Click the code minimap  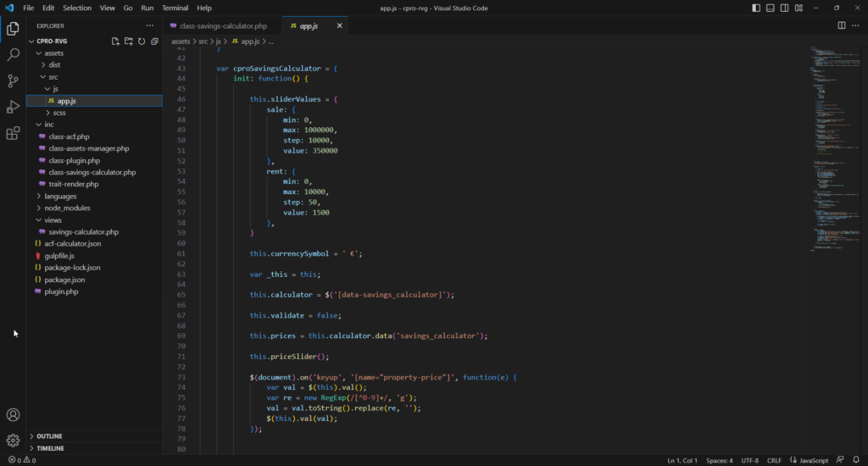[x=835, y=149]
